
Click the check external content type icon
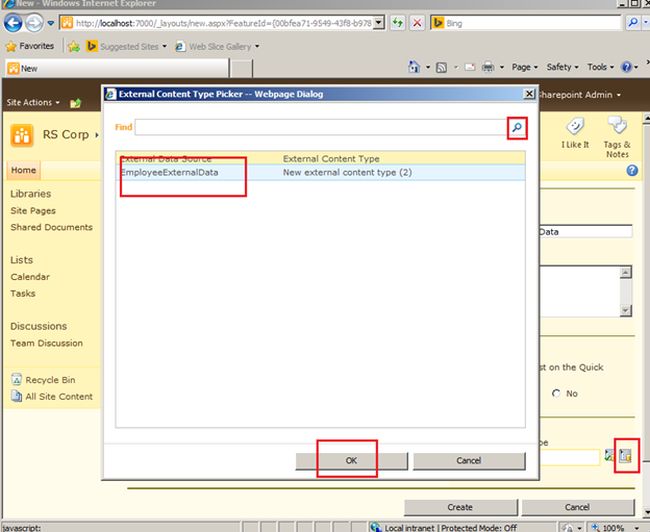pyautogui.click(x=609, y=455)
